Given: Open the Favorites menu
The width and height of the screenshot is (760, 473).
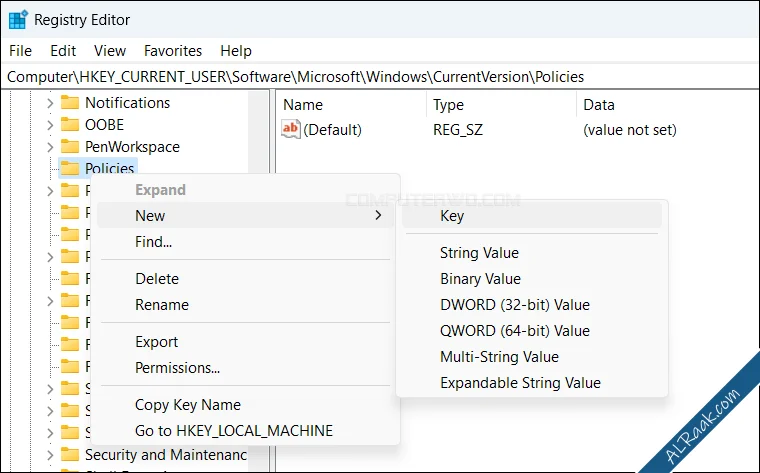Looking at the screenshot, I should coord(173,51).
